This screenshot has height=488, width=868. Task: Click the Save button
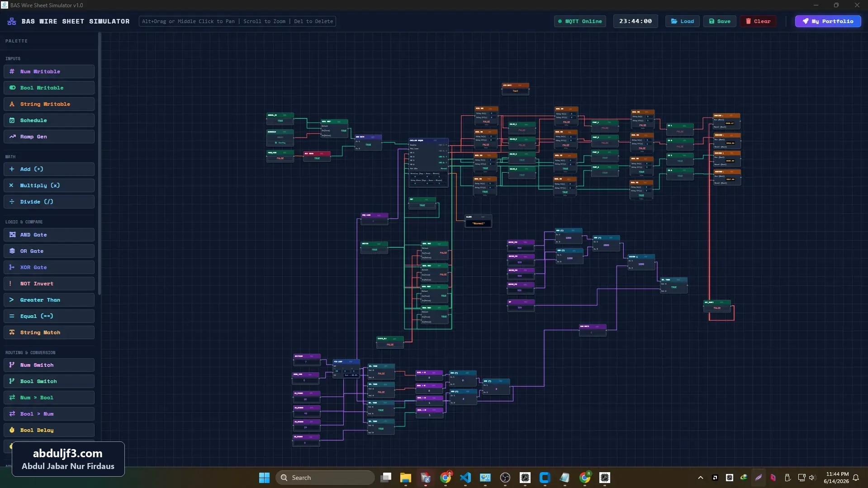(x=720, y=21)
